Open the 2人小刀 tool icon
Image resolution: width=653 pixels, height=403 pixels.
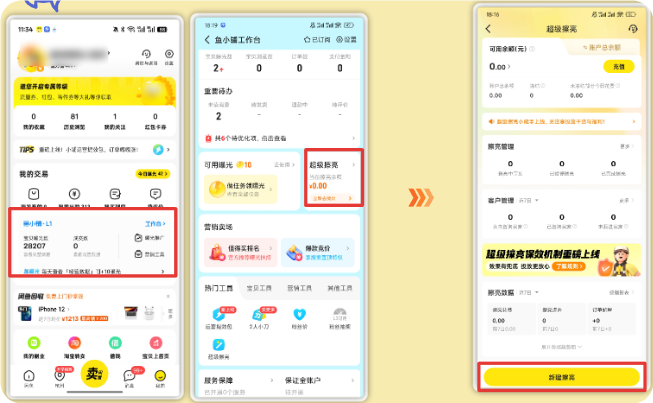point(259,315)
